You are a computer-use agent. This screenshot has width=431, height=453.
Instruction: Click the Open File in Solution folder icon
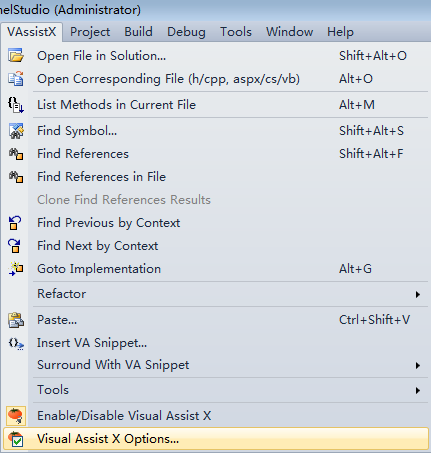click(16, 56)
